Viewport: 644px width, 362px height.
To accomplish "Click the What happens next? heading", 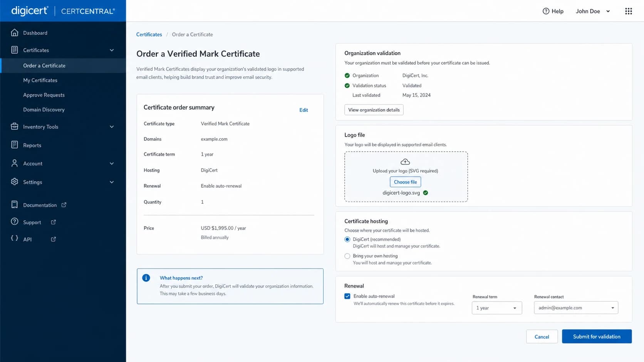I will [181, 278].
